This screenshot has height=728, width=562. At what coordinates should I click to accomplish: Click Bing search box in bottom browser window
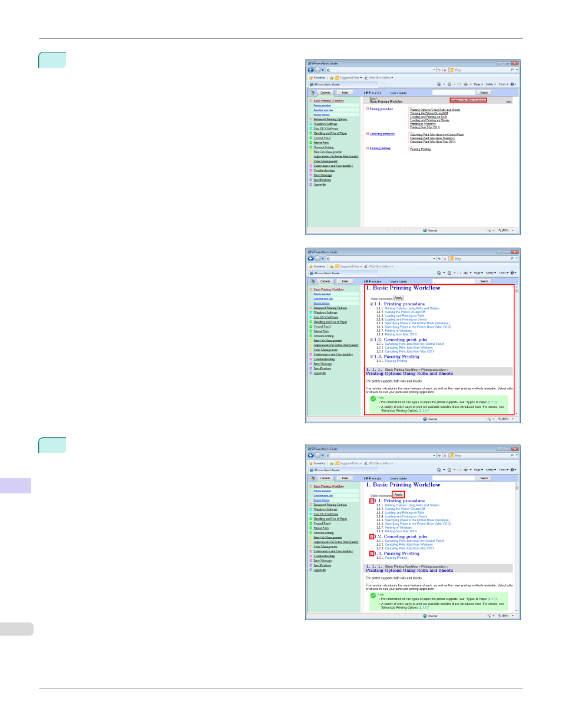click(479, 455)
